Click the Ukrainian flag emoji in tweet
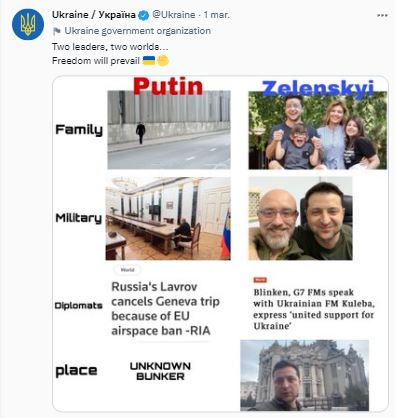 coord(149,61)
